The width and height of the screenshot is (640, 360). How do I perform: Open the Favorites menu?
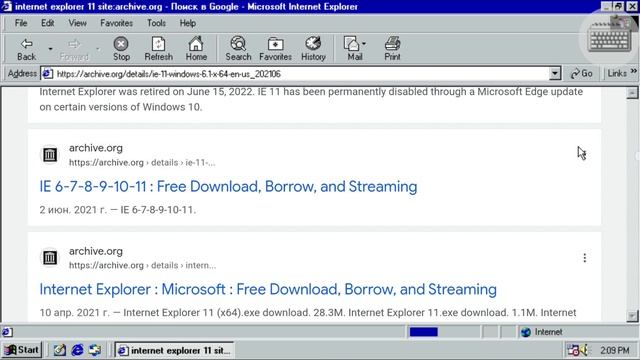(x=116, y=23)
